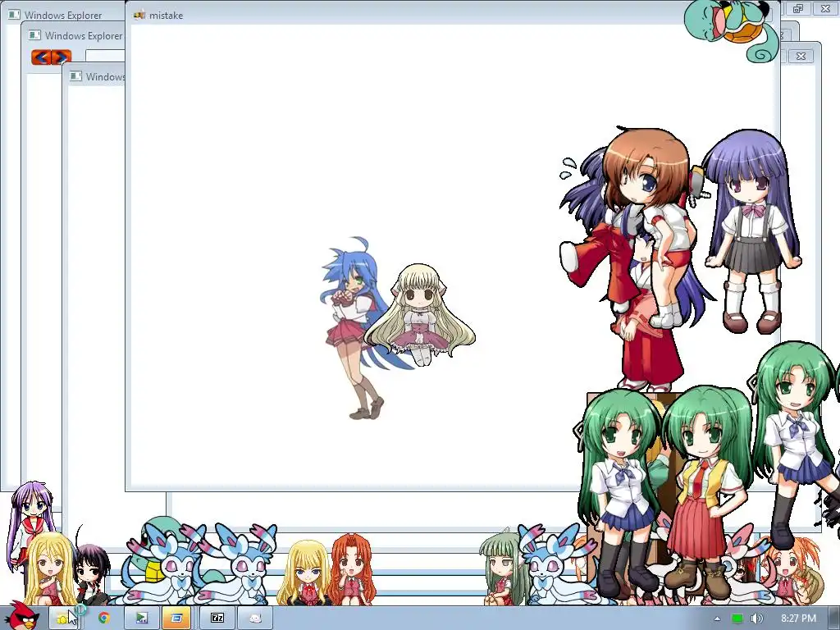This screenshot has height=630, width=840.
Task: Focus the second Windows Explorer window title
Action: [x=84, y=36]
